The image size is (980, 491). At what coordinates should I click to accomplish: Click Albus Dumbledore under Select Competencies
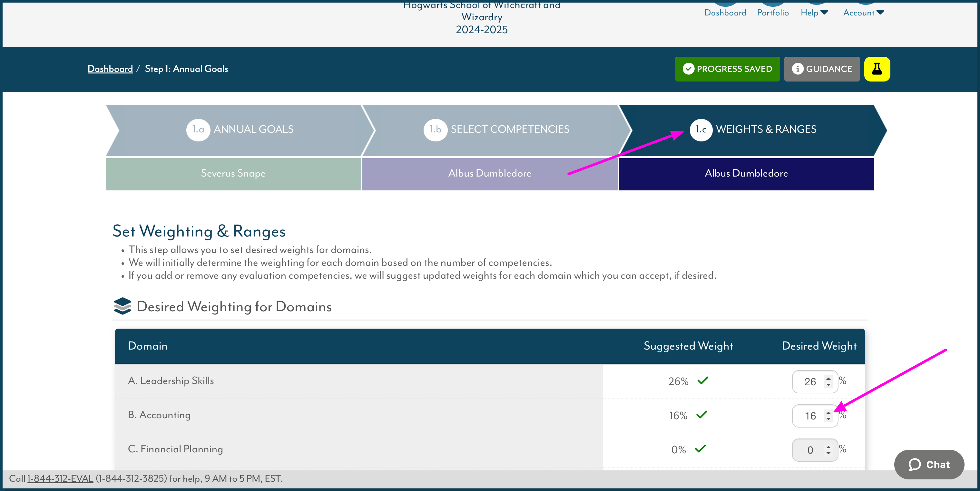point(490,173)
